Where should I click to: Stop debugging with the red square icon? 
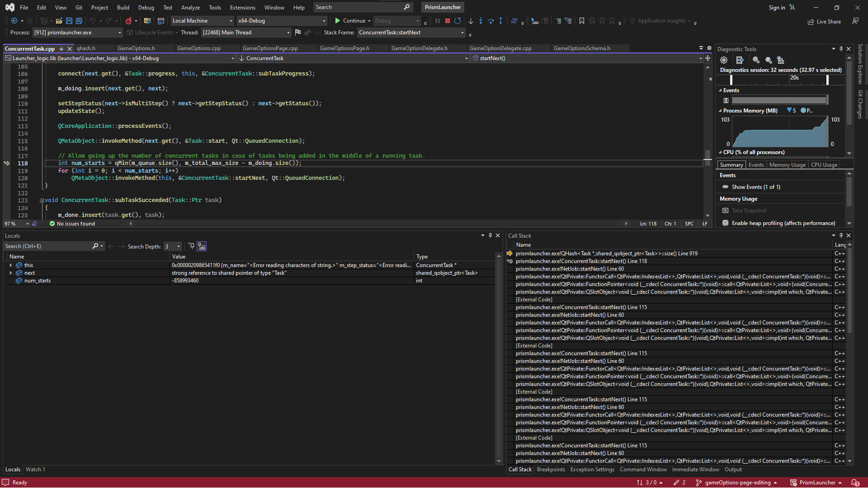point(448,21)
